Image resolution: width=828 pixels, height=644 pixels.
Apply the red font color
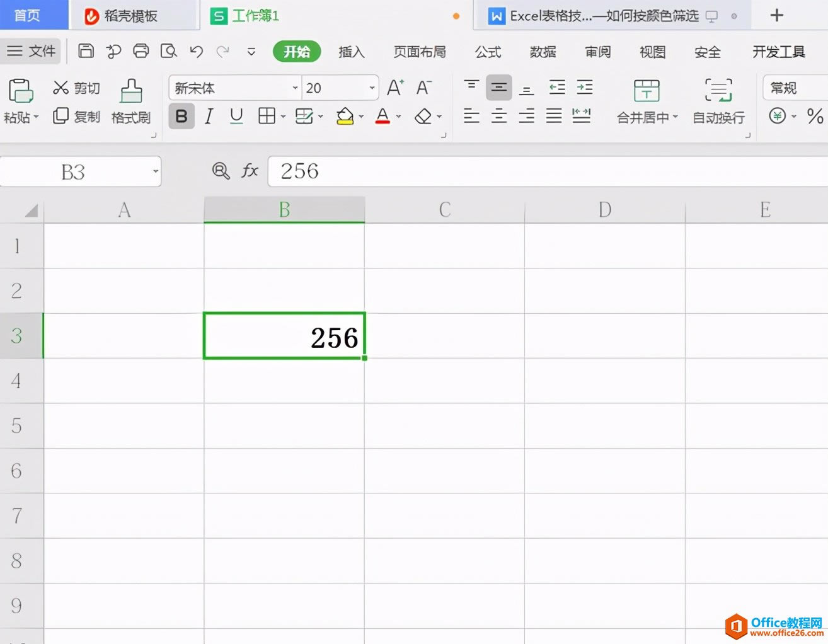point(382,116)
